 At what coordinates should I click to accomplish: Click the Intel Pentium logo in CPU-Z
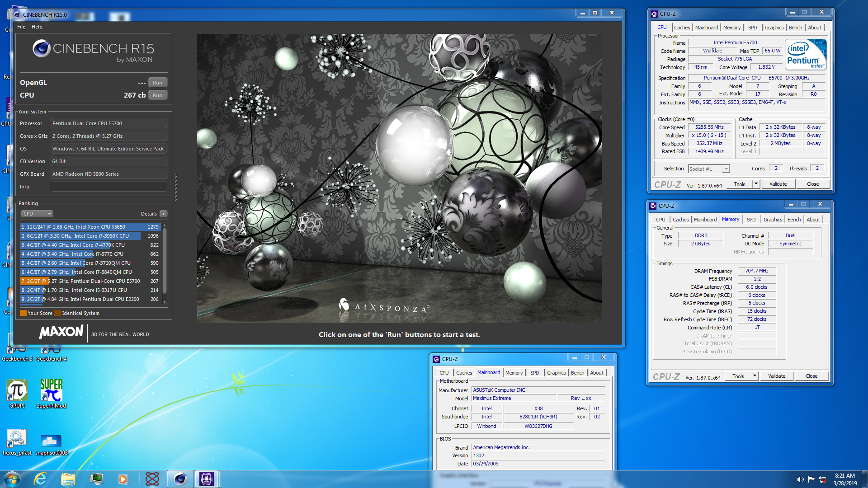click(806, 54)
